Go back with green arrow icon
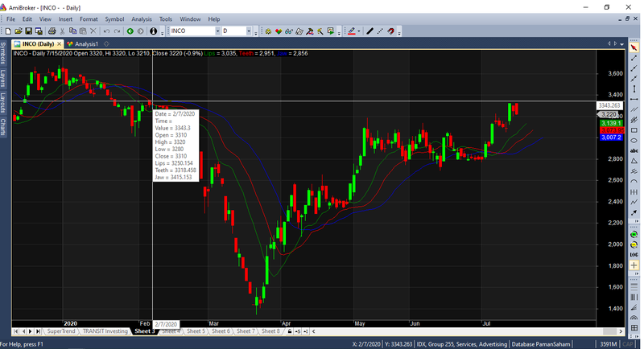 click(130, 31)
